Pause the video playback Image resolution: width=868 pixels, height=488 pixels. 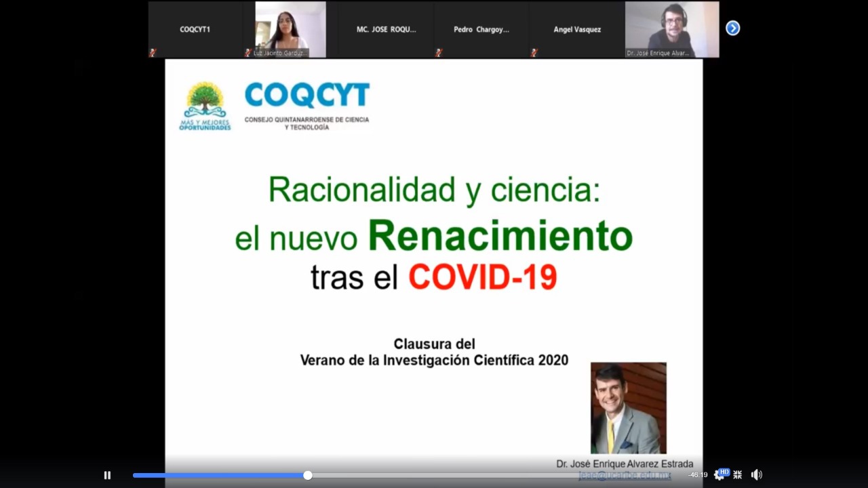(x=107, y=475)
